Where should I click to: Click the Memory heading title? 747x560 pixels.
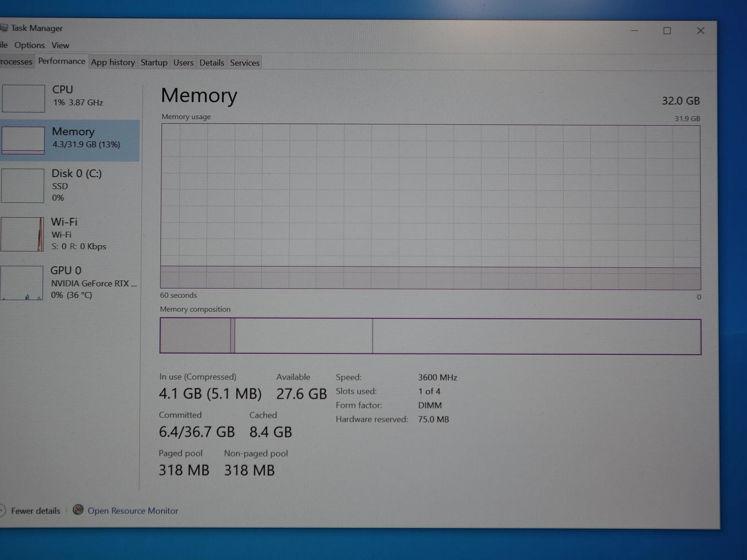tap(199, 96)
